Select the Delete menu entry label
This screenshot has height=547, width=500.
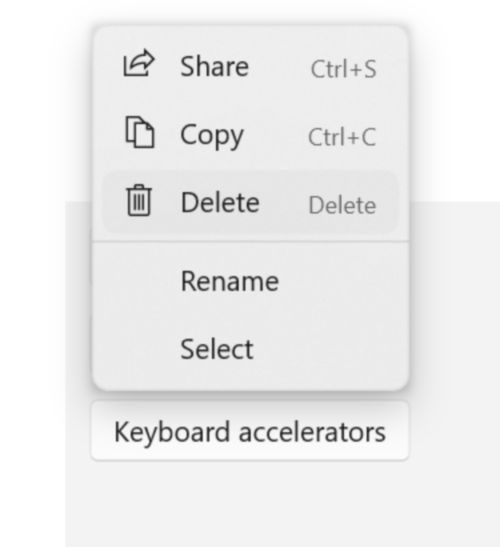[220, 202]
